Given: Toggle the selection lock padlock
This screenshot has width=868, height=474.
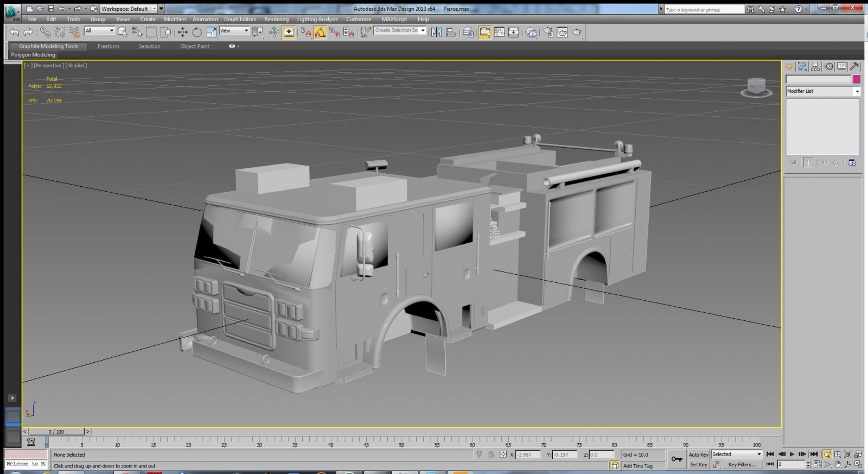Looking at the screenshot, I should coord(491,454).
